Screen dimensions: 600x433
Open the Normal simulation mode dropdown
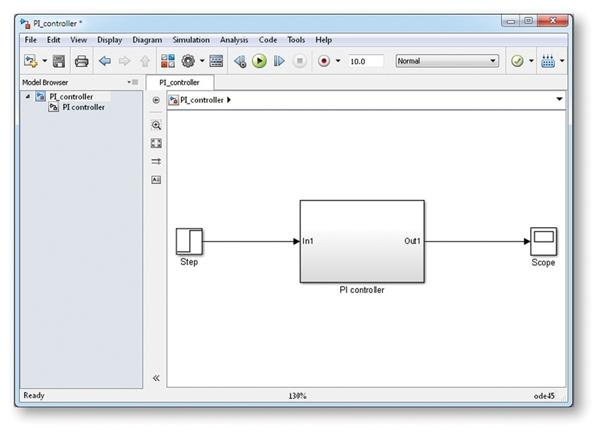(x=447, y=61)
